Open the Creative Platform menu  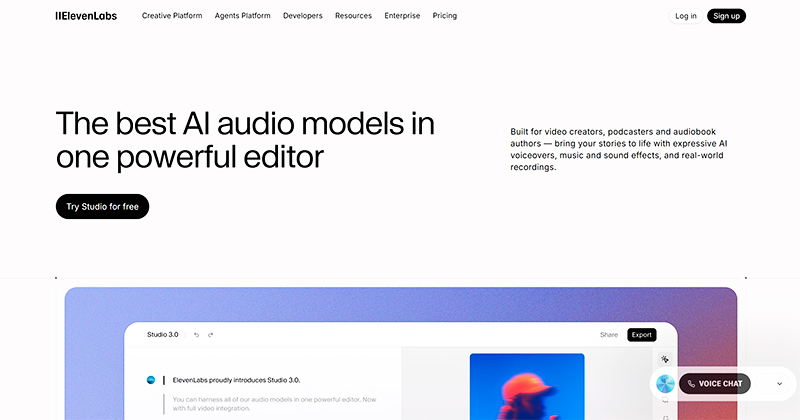(x=171, y=16)
